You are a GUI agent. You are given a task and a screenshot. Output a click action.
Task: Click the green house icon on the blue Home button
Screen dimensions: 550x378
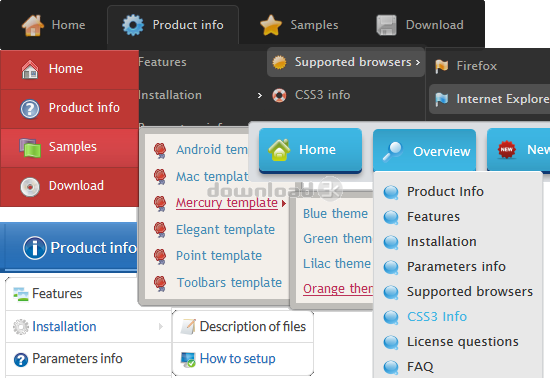click(x=279, y=150)
